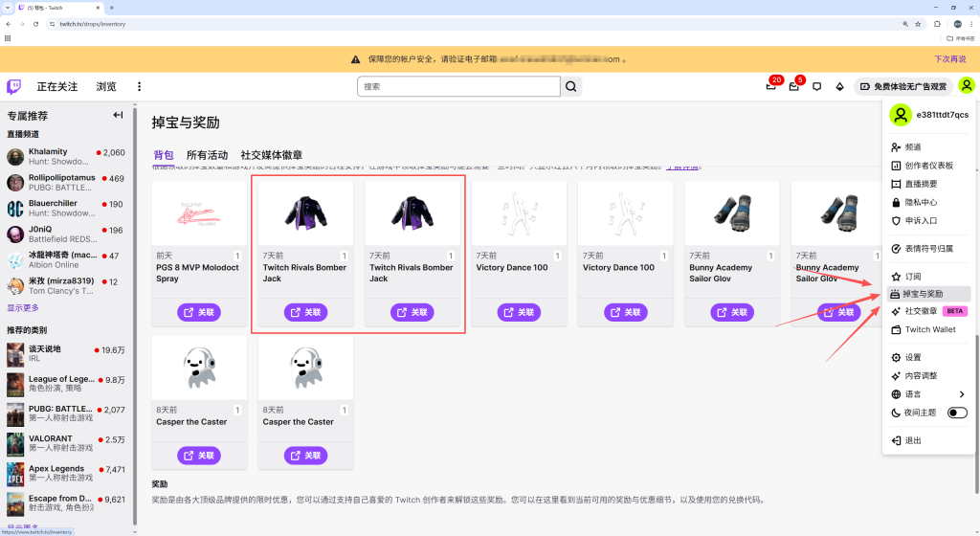Select 创作者仪表板 in the user menu
This screenshot has height=536, width=980.
(928, 166)
